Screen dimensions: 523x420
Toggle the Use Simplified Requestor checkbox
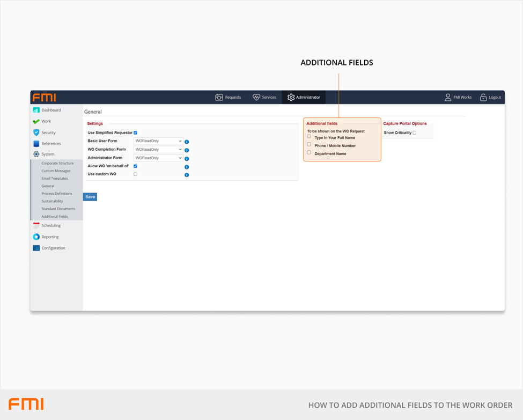point(135,132)
